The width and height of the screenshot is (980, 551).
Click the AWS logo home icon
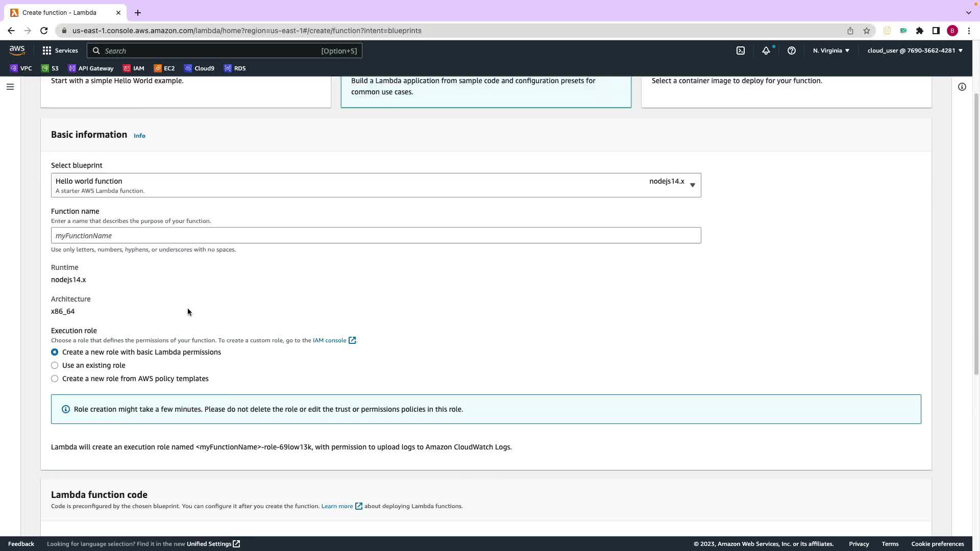pyautogui.click(x=17, y=51)
